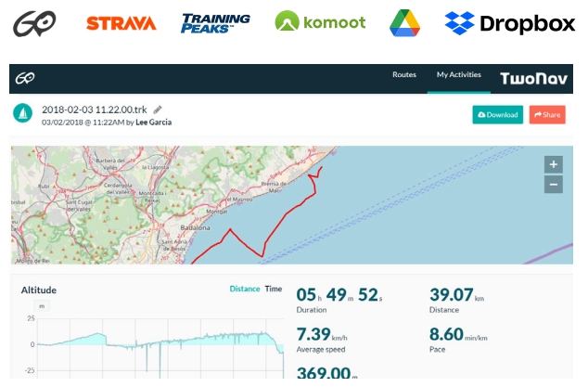Switch altitude graph to Time
The image size is (588, 387).
click(274, 289)
